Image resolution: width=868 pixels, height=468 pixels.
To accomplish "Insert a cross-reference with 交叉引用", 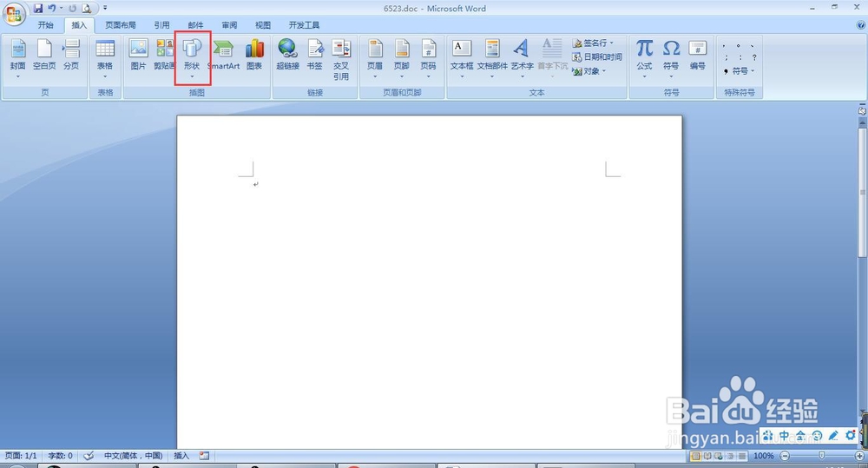I will click(341, 60).
